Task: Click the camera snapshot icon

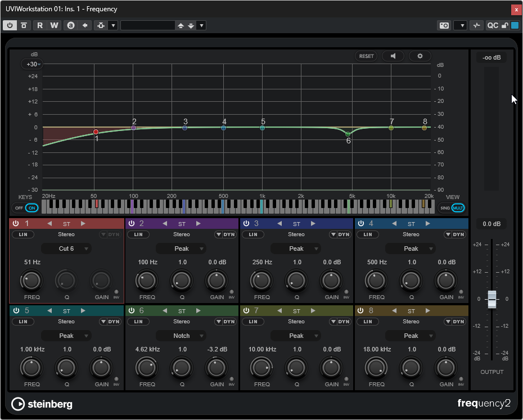Action: [444, 25]
